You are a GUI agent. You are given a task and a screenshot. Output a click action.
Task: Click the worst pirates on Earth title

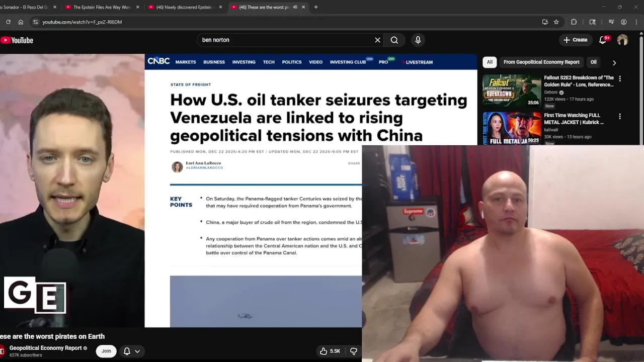tap(52, 336)
